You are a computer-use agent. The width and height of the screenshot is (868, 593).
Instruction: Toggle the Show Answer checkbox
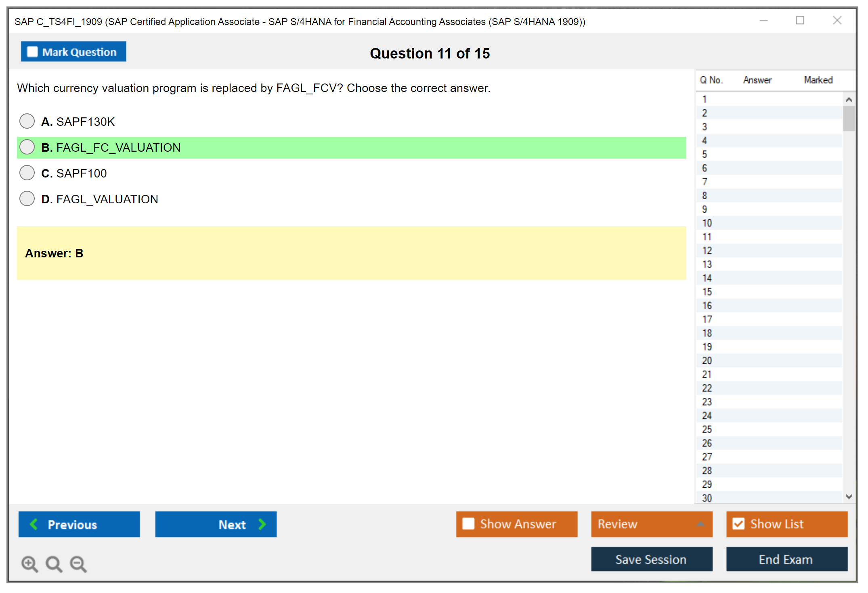[468, 524]
